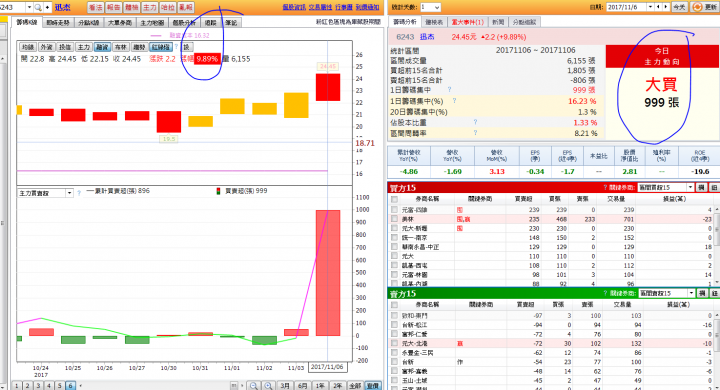This screenshot has width=720, height=390.
Task: Go to the previous date with left arrow
Action: (658, 7)
